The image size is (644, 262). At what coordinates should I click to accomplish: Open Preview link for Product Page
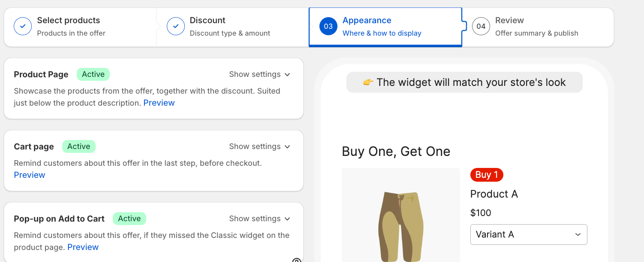click(159, 103)
